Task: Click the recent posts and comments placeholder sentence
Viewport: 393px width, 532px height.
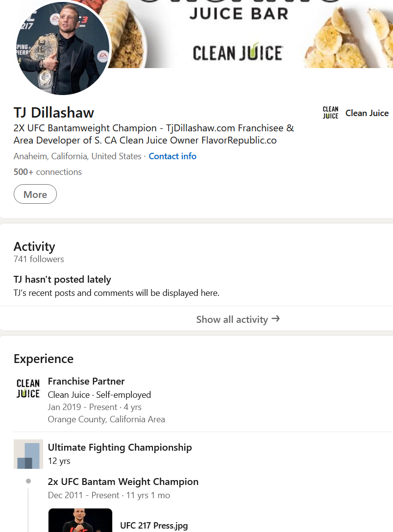Action: point(117,293)
